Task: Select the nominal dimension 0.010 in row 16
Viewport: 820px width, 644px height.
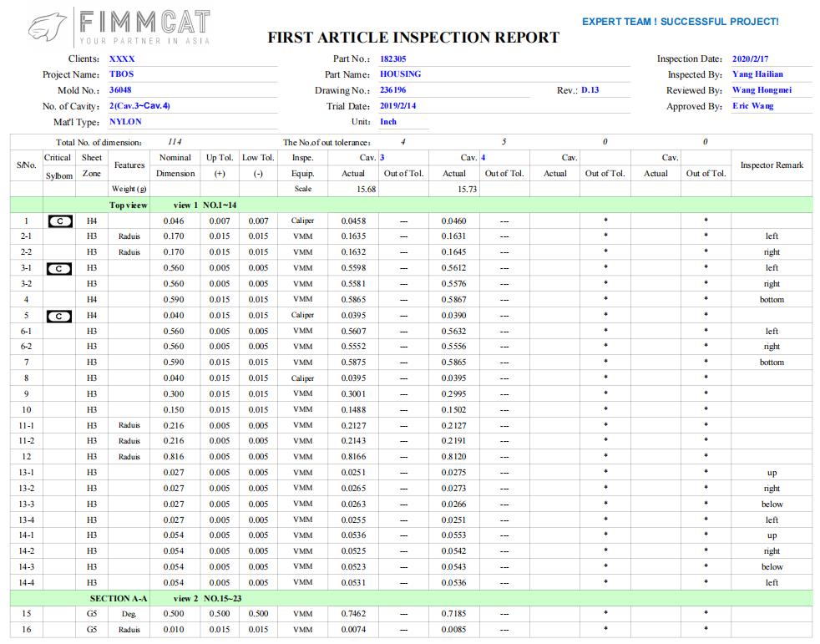Action: coord(174,629)
